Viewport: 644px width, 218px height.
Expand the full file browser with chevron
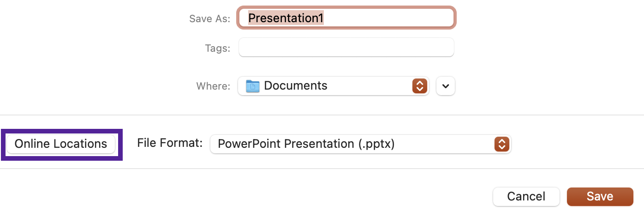point(446,86)
